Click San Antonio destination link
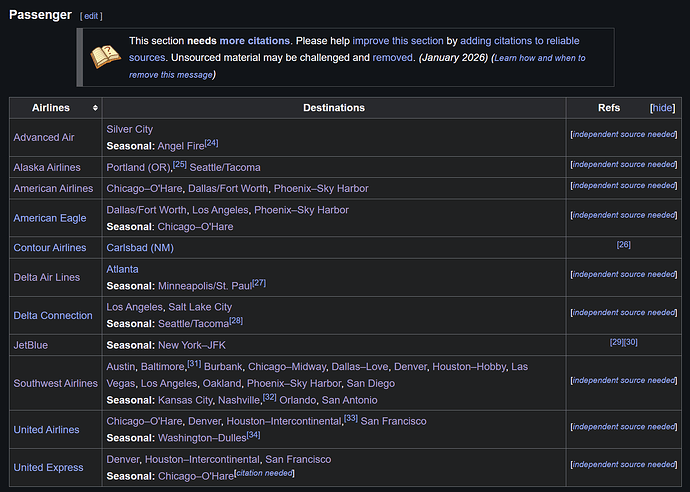The height and width of the screenshot is (492, 690). point(349,400)
